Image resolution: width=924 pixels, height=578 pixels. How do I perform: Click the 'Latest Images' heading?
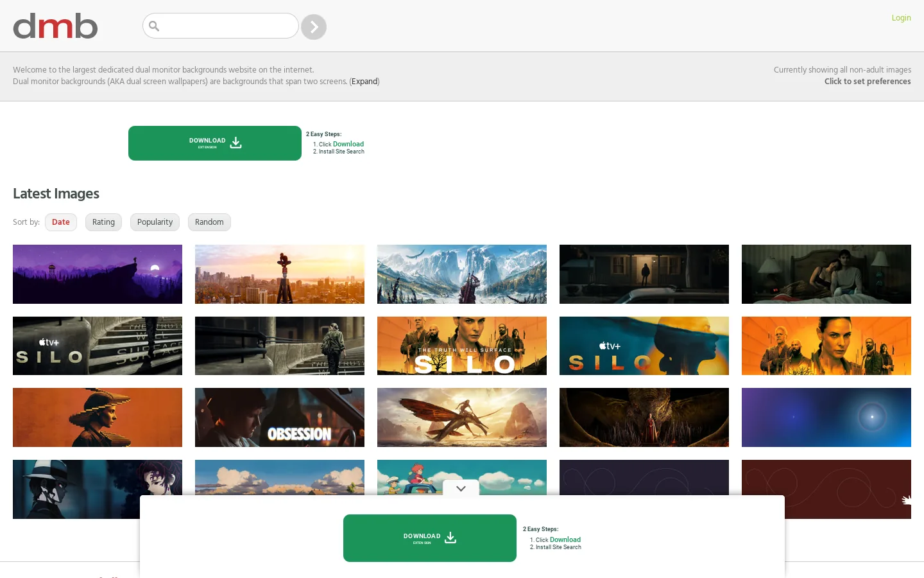[56, 194]
